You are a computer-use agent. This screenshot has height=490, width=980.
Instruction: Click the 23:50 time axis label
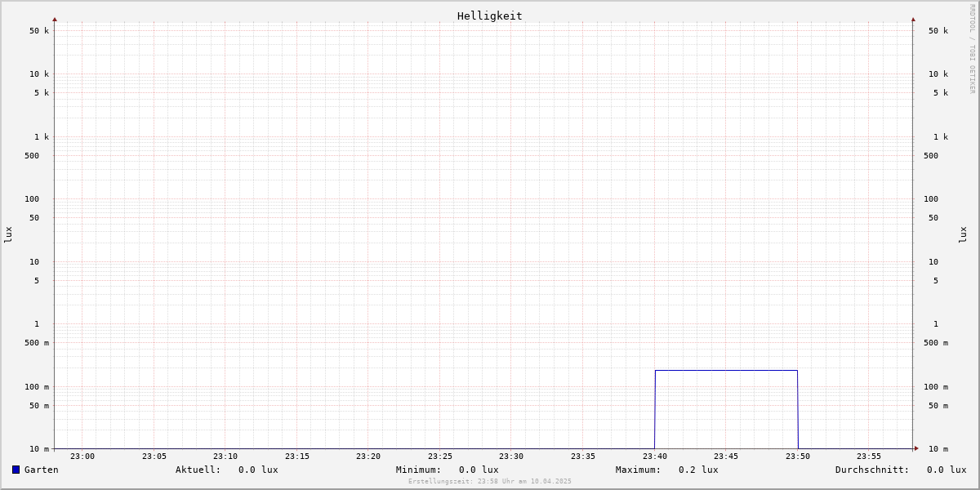click(798, 457)
